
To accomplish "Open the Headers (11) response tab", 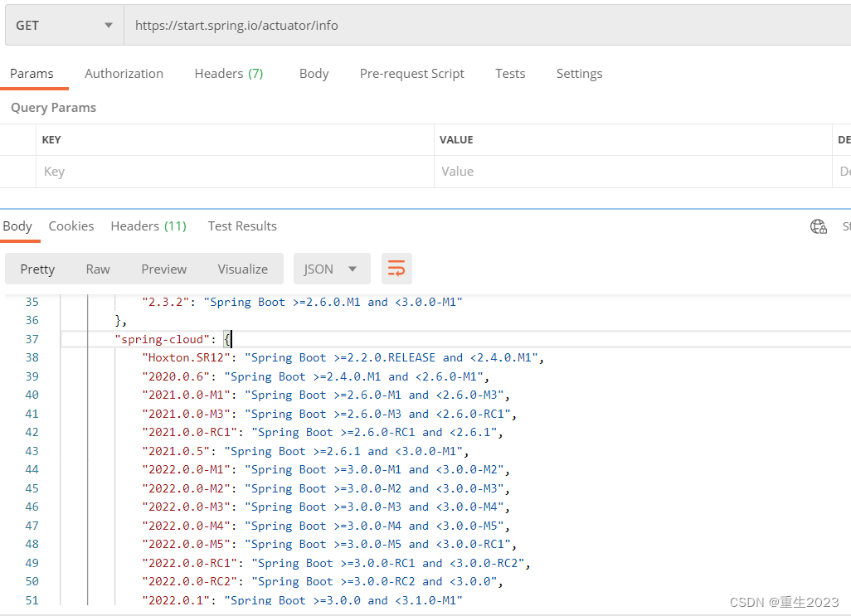I will click(148, 226).
